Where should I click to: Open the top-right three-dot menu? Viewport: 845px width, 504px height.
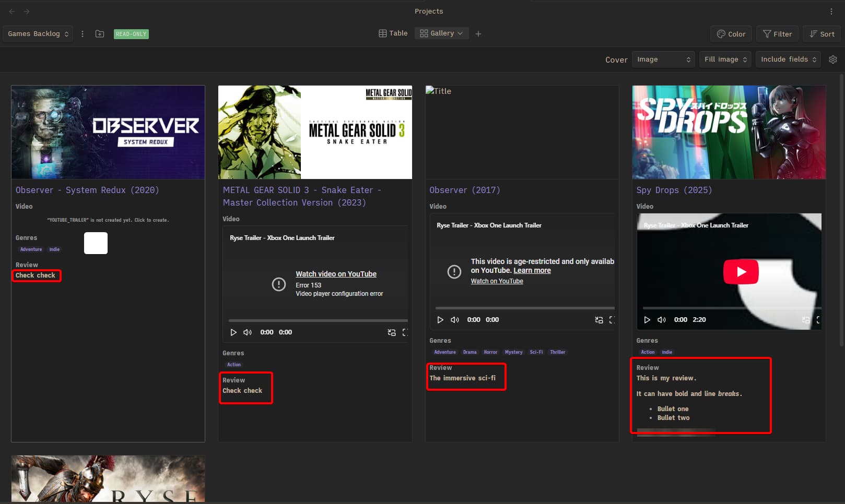[831, 11]
